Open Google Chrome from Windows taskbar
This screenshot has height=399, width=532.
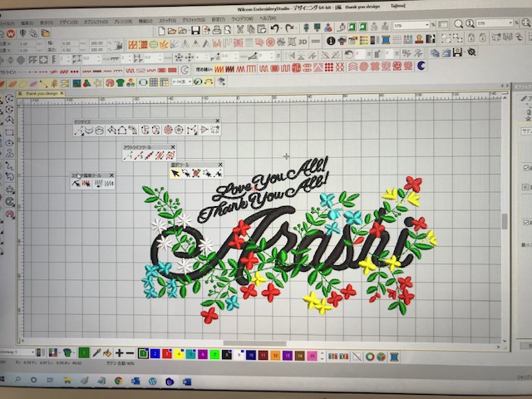pyautogui.click(x=118, y=381)
